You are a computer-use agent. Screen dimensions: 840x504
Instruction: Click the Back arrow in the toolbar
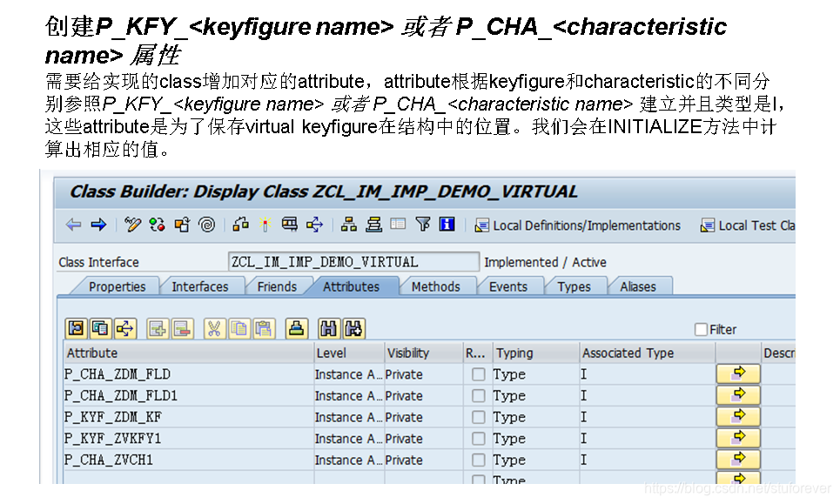tap(73, 225)
